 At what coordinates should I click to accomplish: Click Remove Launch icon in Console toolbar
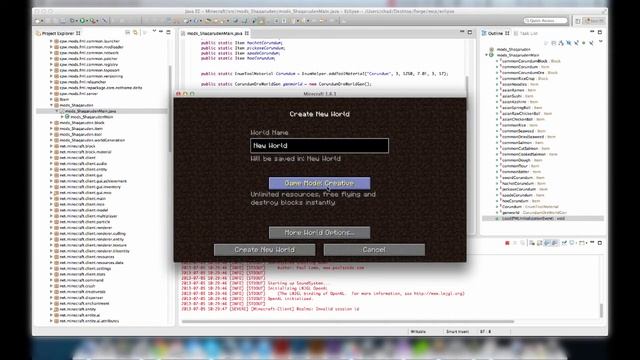[x=515, y=243]
